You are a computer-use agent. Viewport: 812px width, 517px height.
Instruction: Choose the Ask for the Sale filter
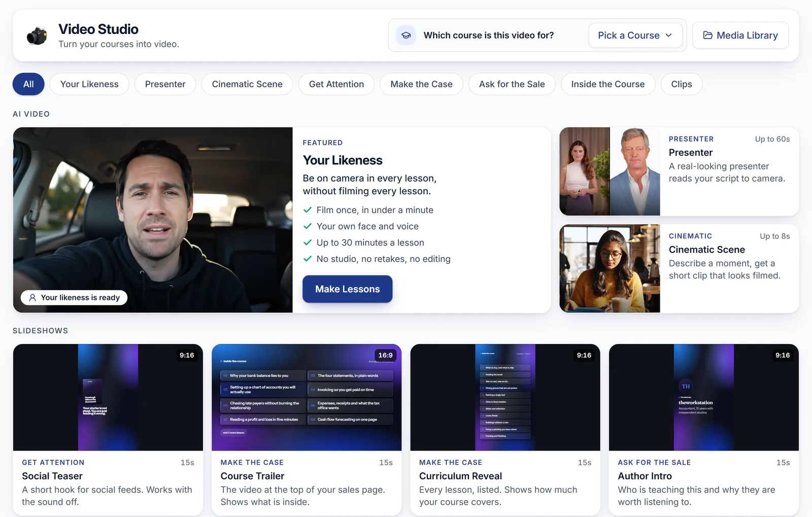coord(512,84)
